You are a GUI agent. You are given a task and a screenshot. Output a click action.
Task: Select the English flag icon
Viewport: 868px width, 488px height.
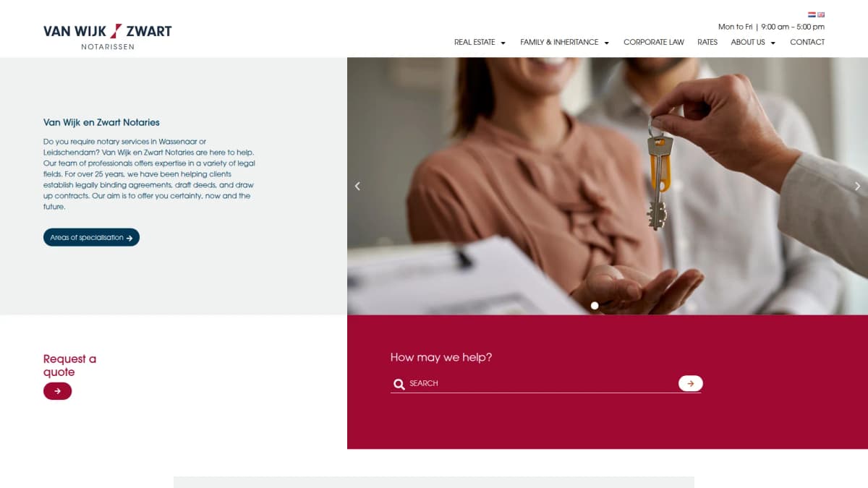coord(821,14)
